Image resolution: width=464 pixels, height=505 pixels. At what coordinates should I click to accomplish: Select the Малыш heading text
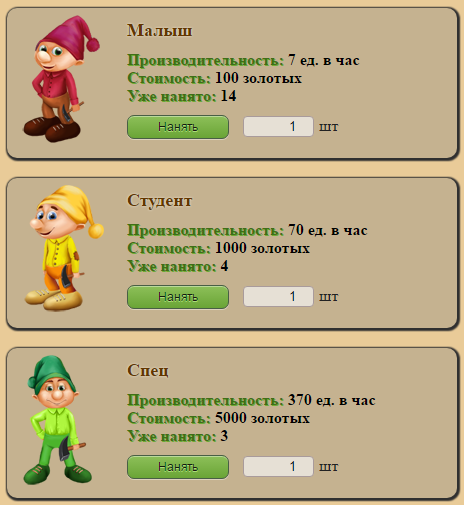click(160, 30)
